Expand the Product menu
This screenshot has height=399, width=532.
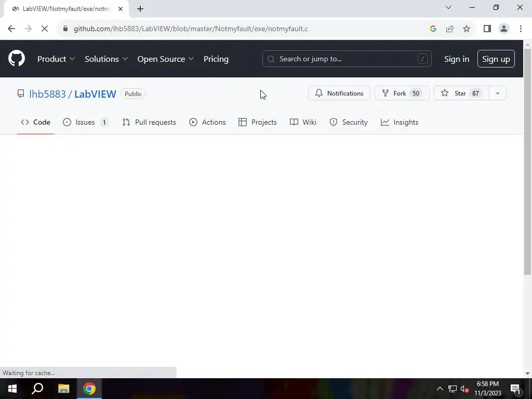56,59
